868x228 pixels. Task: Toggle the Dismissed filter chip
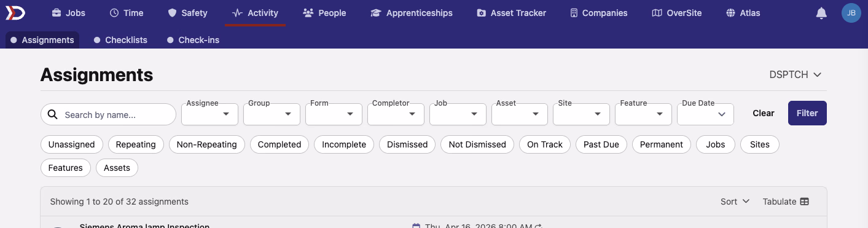[x=407, y=144]
